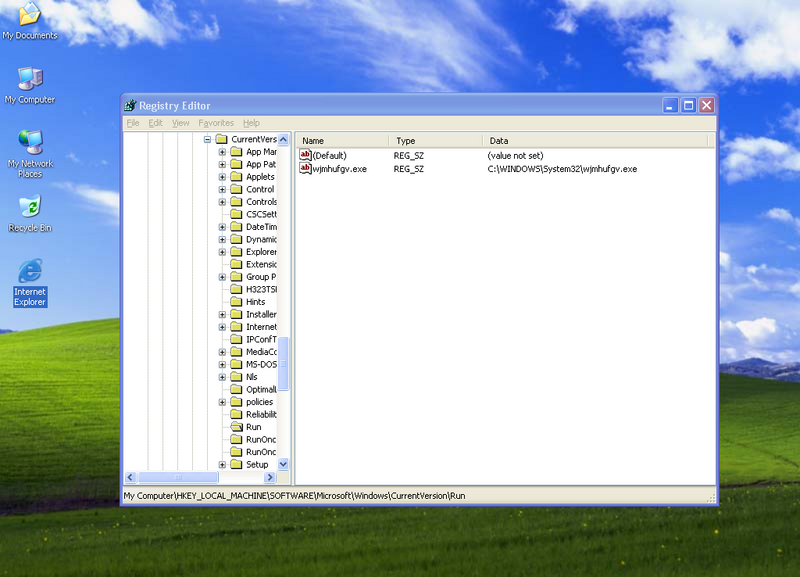Open the Edit menu

[x=155, y=123]
